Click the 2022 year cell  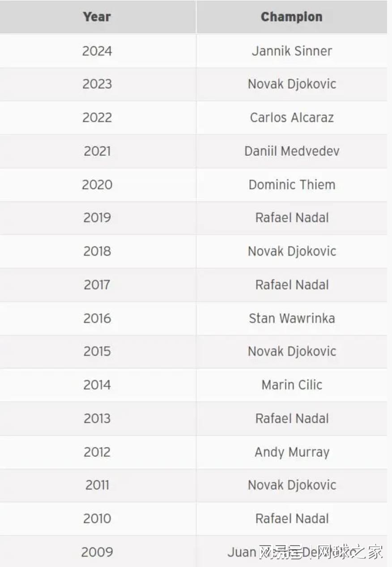click(x=97, y=118)
